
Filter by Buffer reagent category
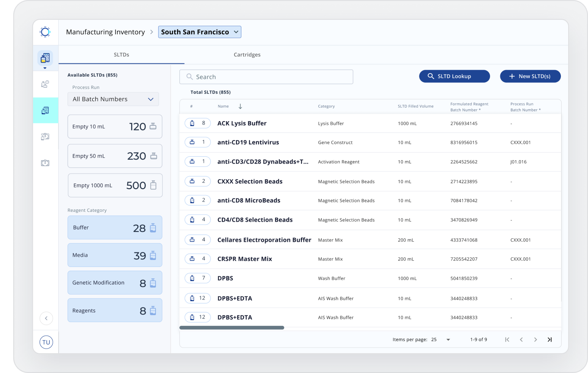tap(115, 228)
